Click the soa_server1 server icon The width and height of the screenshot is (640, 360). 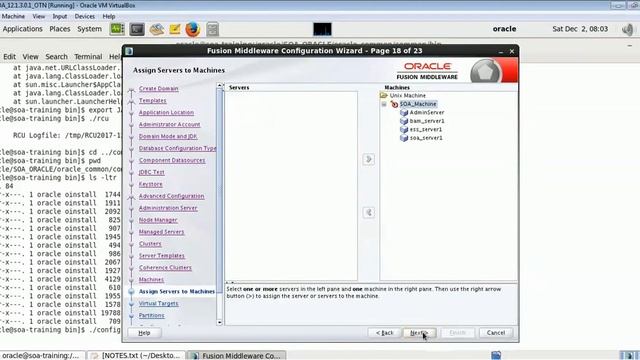click(x=404, y=138)
